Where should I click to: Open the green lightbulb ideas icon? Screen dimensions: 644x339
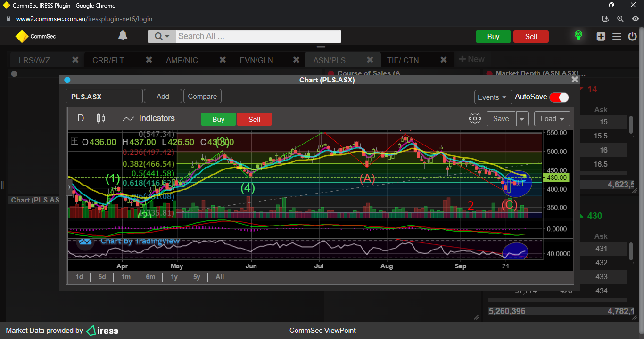click(578, 36)
